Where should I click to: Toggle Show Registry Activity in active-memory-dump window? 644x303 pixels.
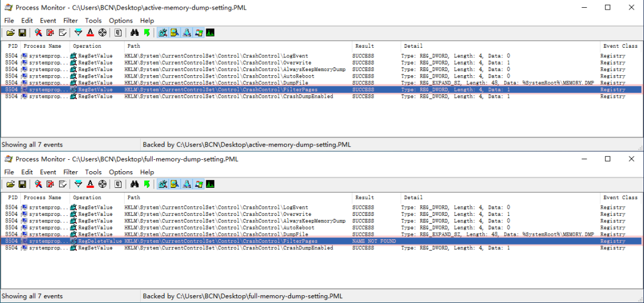(x=162, y=33)
